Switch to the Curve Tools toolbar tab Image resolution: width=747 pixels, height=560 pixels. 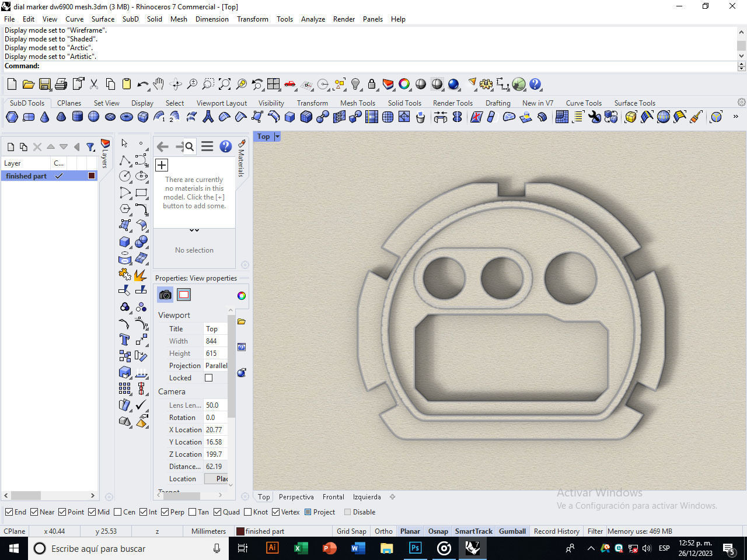pos(584,103)
